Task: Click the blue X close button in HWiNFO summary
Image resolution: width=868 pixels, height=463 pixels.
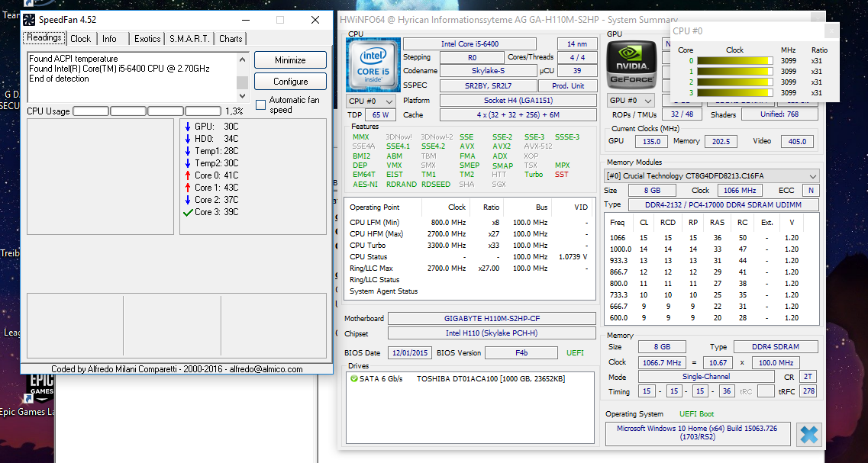Action: [x=808, y=434]
